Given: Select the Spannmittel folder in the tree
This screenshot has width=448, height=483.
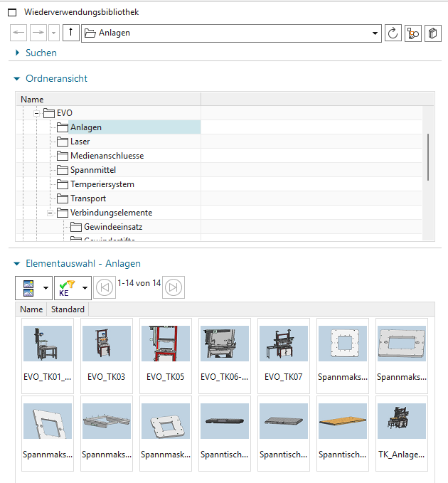Looking at the screenshot, I should [x=93, y=170].
